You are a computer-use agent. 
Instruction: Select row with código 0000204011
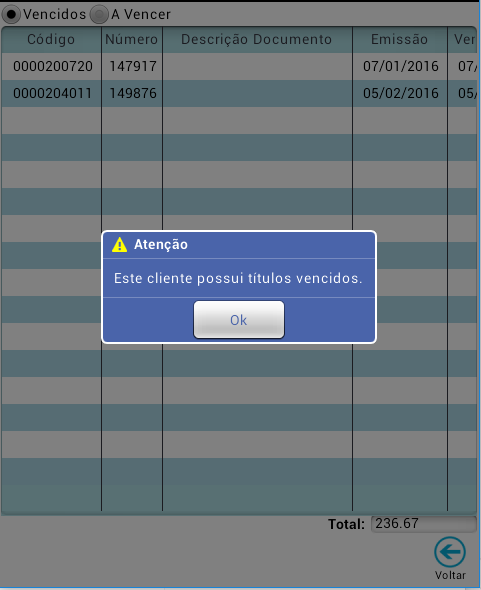click(239, 93)
